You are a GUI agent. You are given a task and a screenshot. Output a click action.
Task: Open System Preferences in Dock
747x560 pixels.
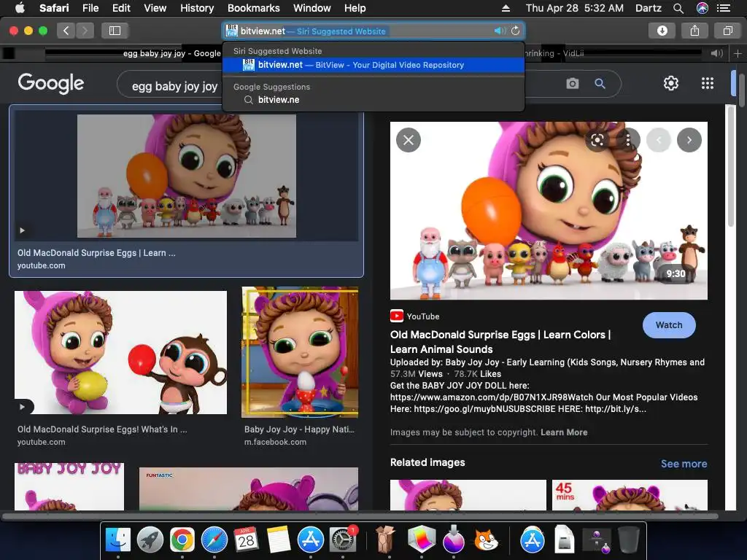point(343,540)
